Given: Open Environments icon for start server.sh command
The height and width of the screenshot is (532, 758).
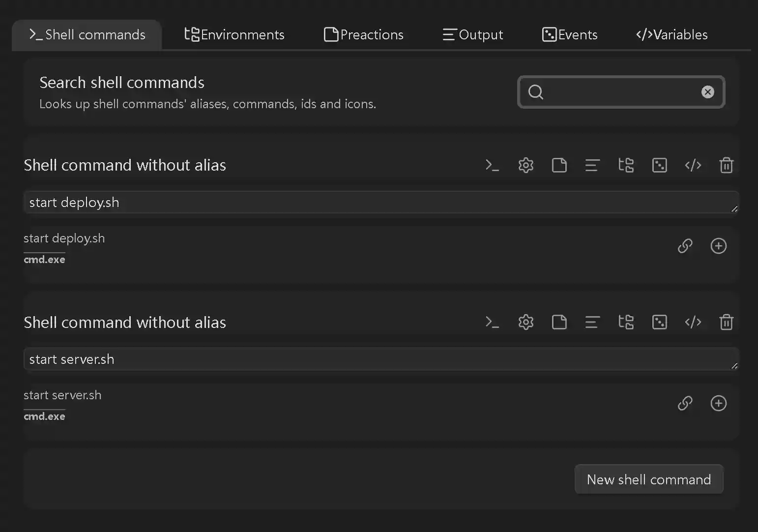Looking at the screenshot, I should click(626, 322).
